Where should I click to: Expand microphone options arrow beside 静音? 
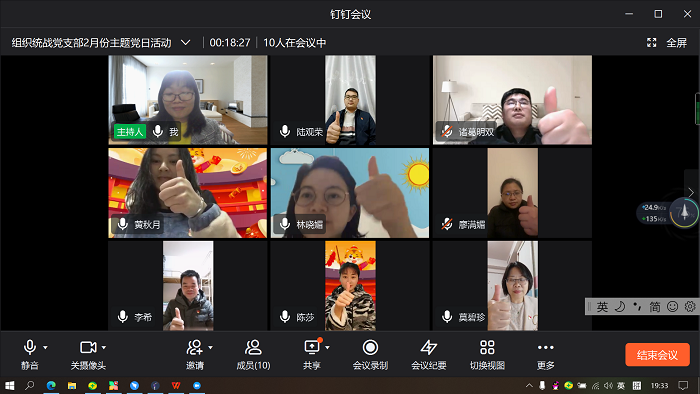[45, 347]
